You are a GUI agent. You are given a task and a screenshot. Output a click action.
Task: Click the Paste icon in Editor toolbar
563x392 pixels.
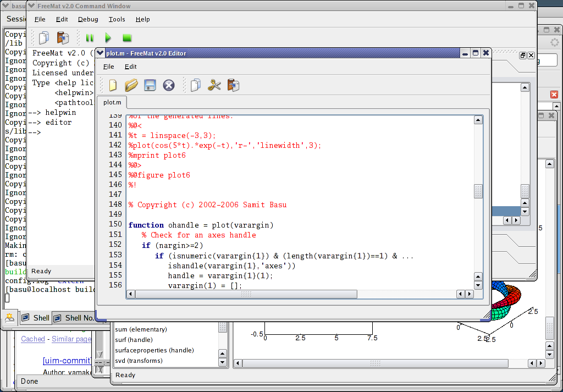pos(233,85)
